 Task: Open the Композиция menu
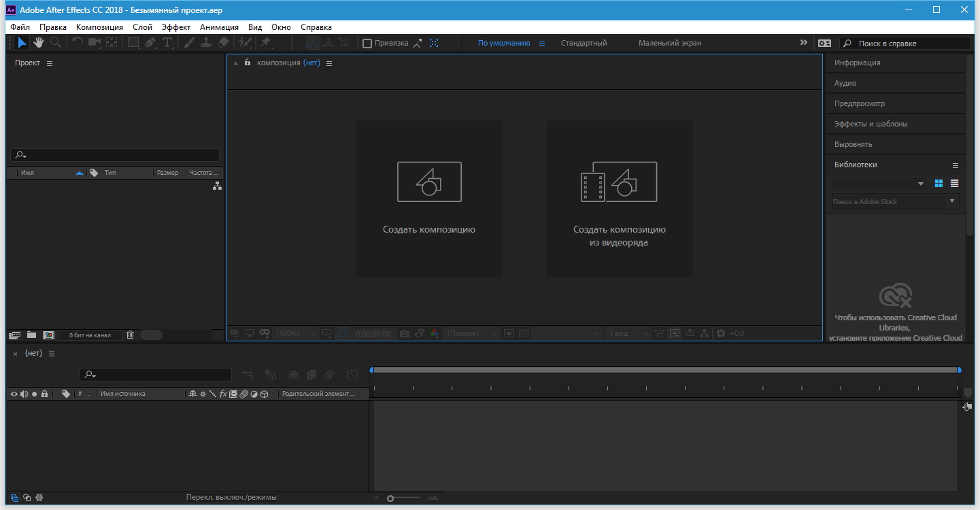pyautogui.click(x=99, y=27)
